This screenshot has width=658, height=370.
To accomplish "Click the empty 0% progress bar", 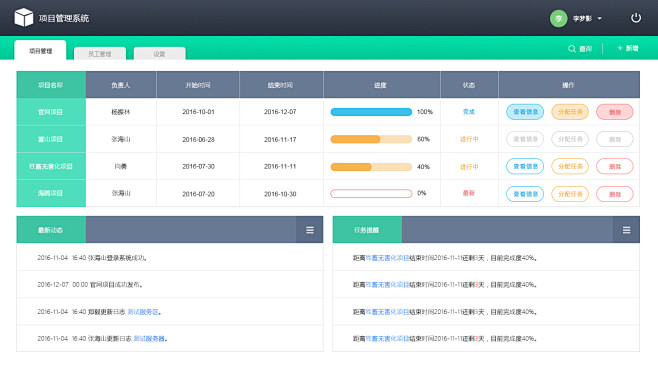I will (371, 193).
